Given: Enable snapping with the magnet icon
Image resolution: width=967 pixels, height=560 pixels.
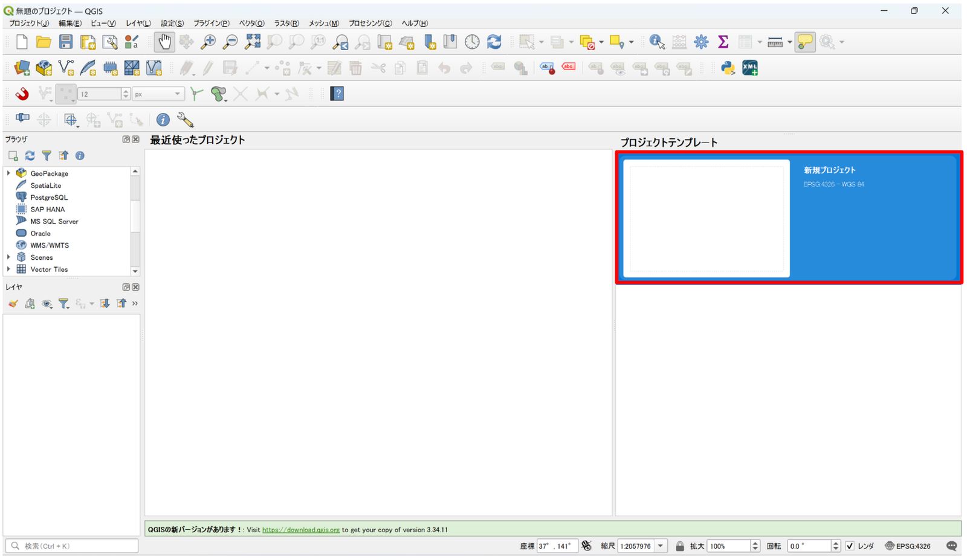Looking at the screenshot, I should [22, 94].
